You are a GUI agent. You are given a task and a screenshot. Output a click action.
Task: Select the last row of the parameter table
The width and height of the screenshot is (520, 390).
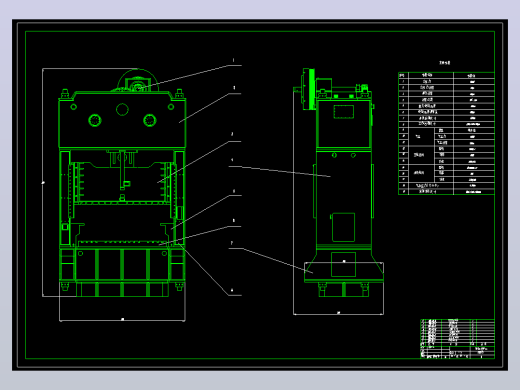446,192
